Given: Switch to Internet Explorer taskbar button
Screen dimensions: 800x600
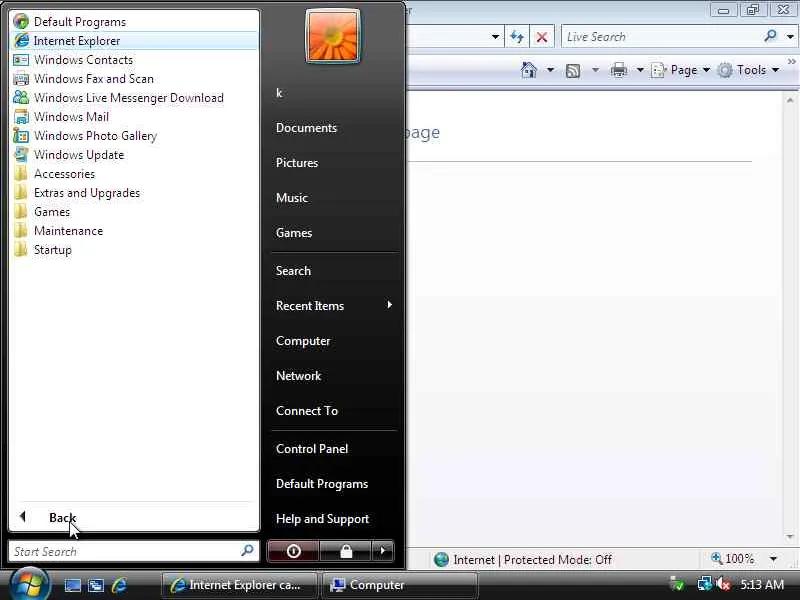Looking at the screenshot, I should pos(239,585).
